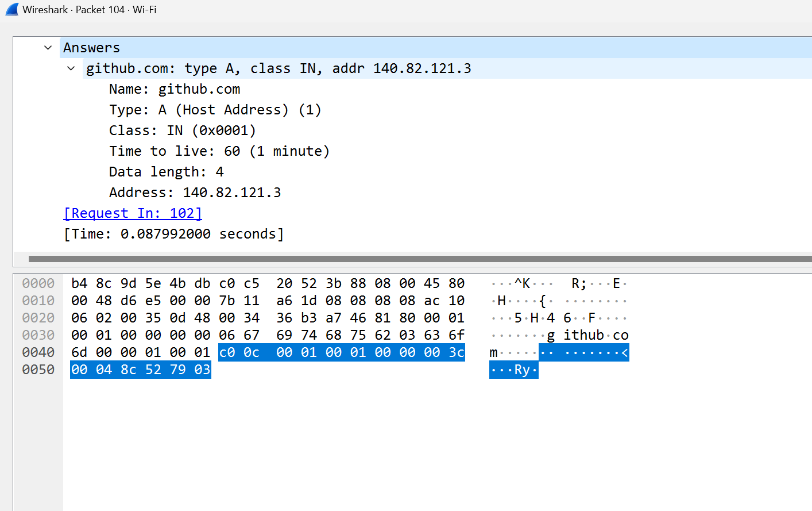The image size is (812, 511).
Task: Click offset 0000 in hex dump
Action: [x=38, y=283]
